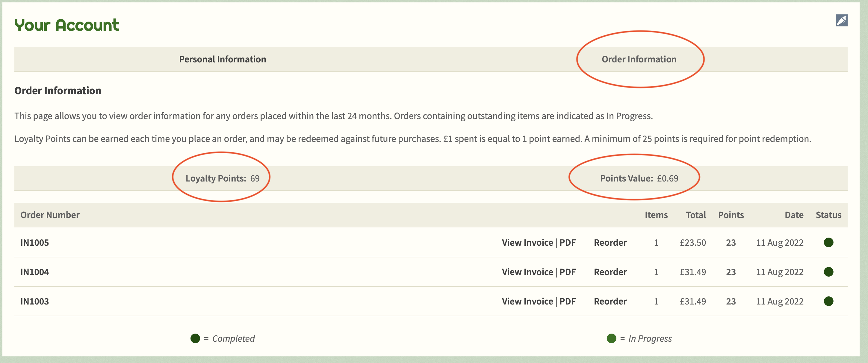Download PDF for order IN1004
868x363 pixels.
(567, 272)
